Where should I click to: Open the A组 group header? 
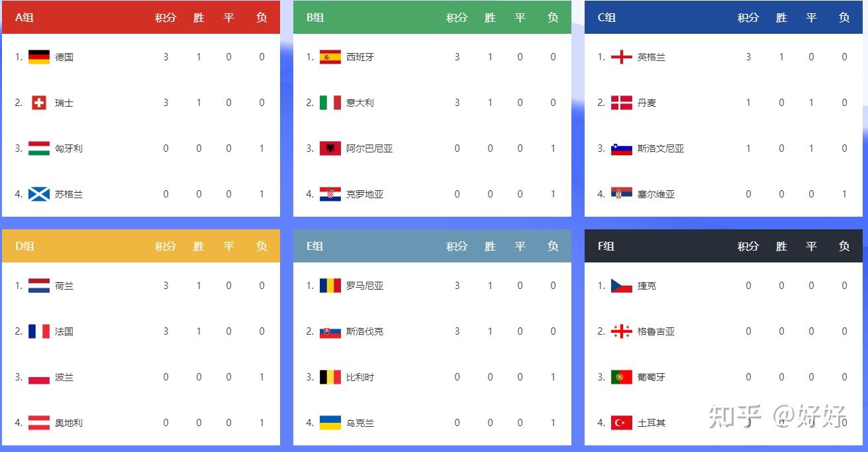24,17
